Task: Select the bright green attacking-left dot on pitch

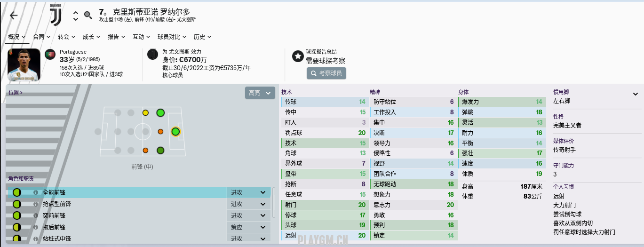Action: [x=160, y=112]
